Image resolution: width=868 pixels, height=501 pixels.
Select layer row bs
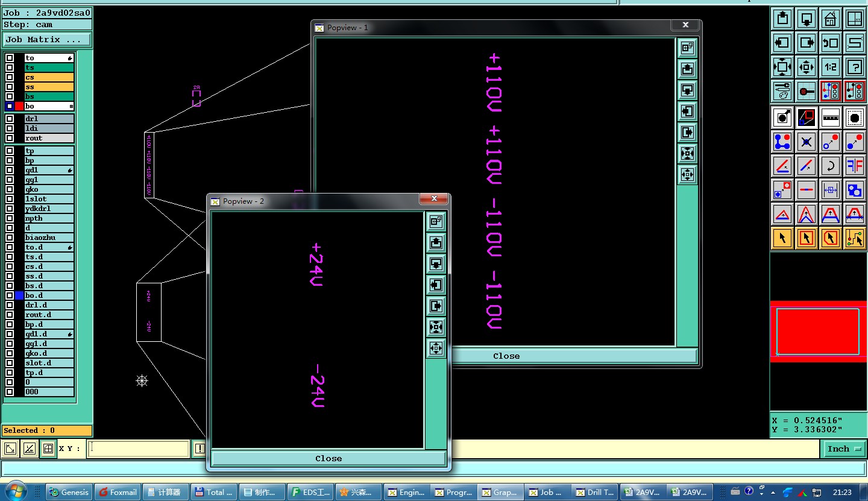[x=49, y=96]
